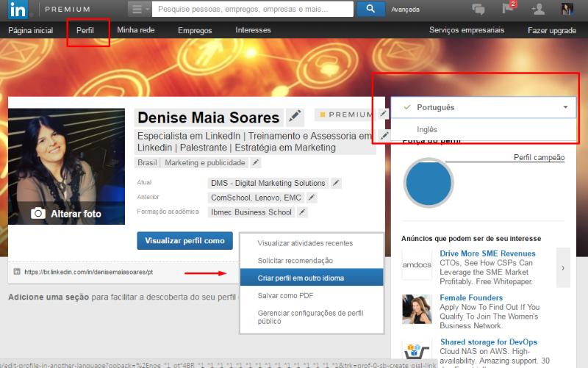The image size is (588, 368).
Task: Open search category dropdown left of search box
Action: [140, 9]
